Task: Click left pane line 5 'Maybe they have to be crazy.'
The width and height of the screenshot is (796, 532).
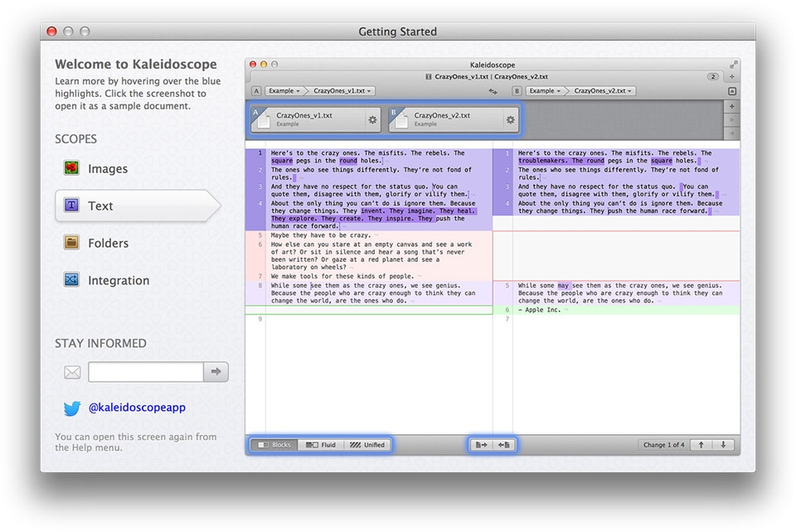Action: (320, 235)
